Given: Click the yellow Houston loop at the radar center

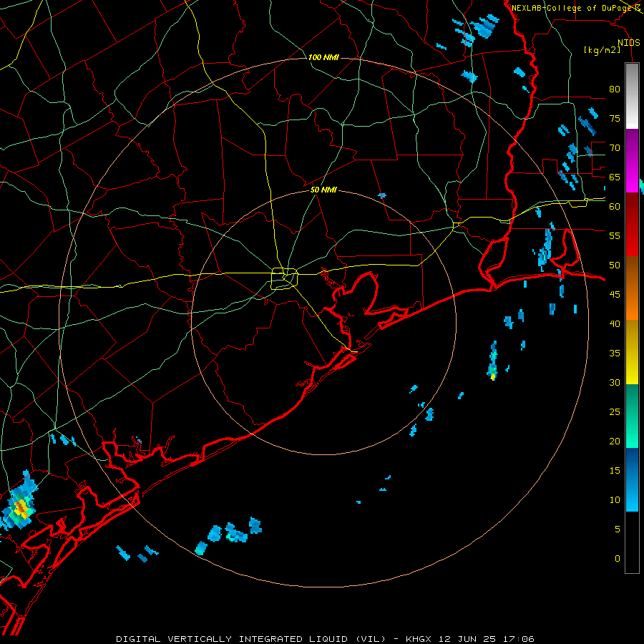Looking at the screenshot, I should pyautogui.click(x=285, y=278).
